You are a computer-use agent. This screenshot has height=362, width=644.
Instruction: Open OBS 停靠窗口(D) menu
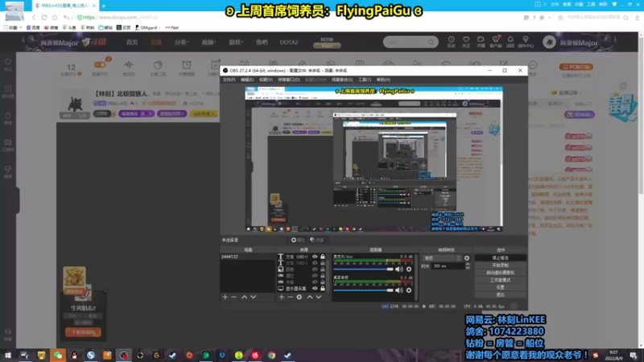[x=289, y=80]
